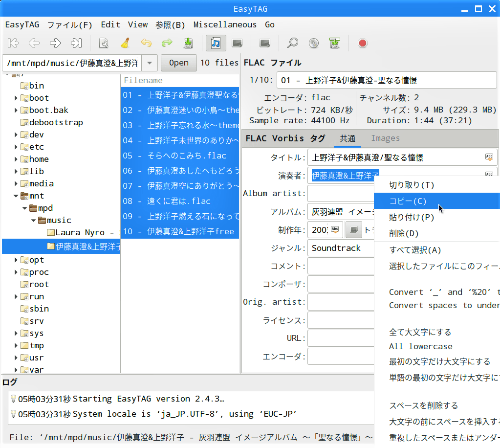The width and height of the screenshot is (500, 448).
Task: Open the Edit menu
Action: (110, 24)
